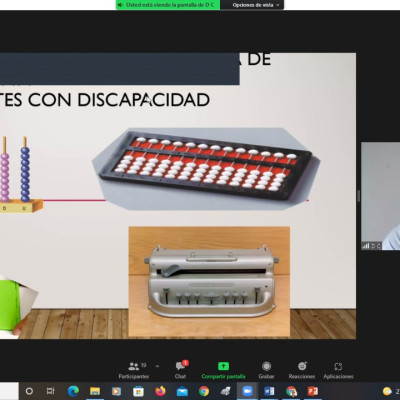This screenshot has height=400, width=400.
Task: Open the gray icon app beside Chrome in taskbar
Action: [x=226, y=391]
